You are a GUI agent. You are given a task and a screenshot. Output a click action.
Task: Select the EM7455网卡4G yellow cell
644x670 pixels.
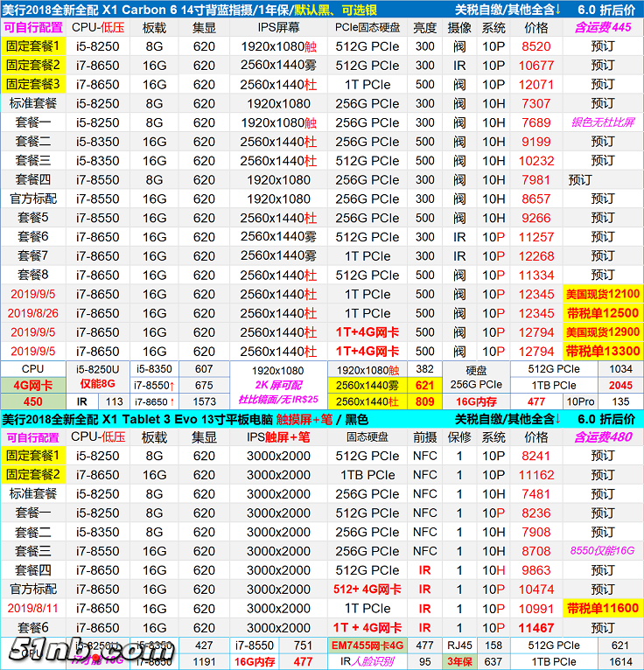coord(367,646)
